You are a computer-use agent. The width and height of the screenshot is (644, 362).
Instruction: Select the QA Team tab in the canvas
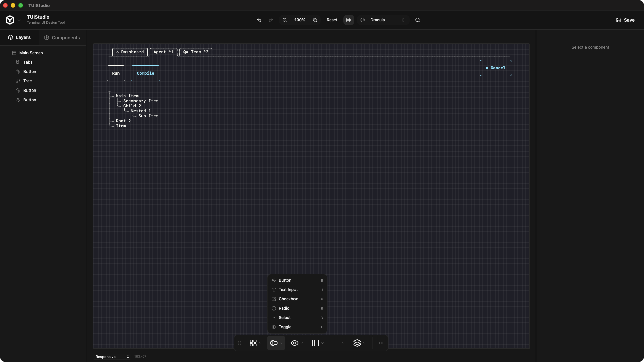tap(196, 52)
